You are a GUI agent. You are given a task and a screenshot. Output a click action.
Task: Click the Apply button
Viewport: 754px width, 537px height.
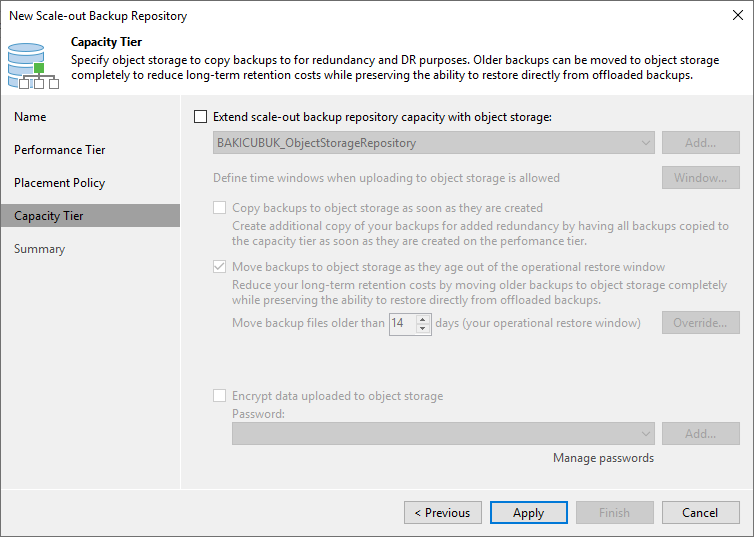[528, 512]
